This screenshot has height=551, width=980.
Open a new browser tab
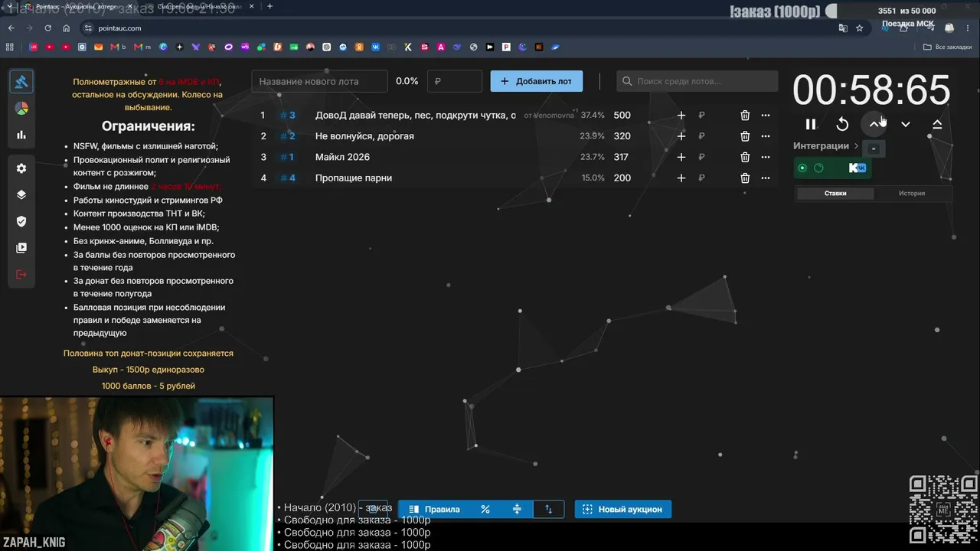(x=269, y=6)
